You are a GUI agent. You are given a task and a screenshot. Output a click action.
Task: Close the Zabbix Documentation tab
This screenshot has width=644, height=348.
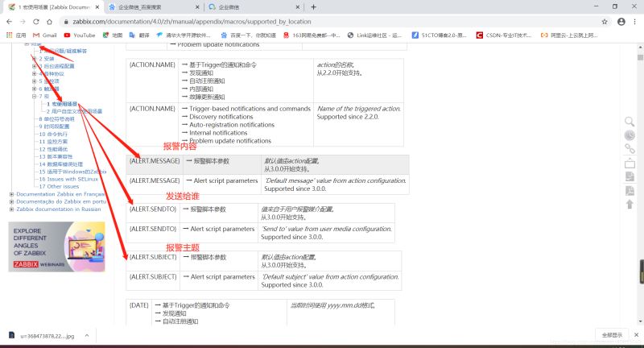click(x=97, y=7)
